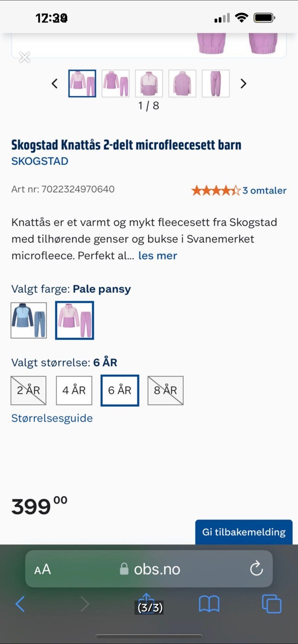Show previous thumbnails with left chevron
This screenshot has height=644, width=298.
pyautogui.click(x=55, y=84)
